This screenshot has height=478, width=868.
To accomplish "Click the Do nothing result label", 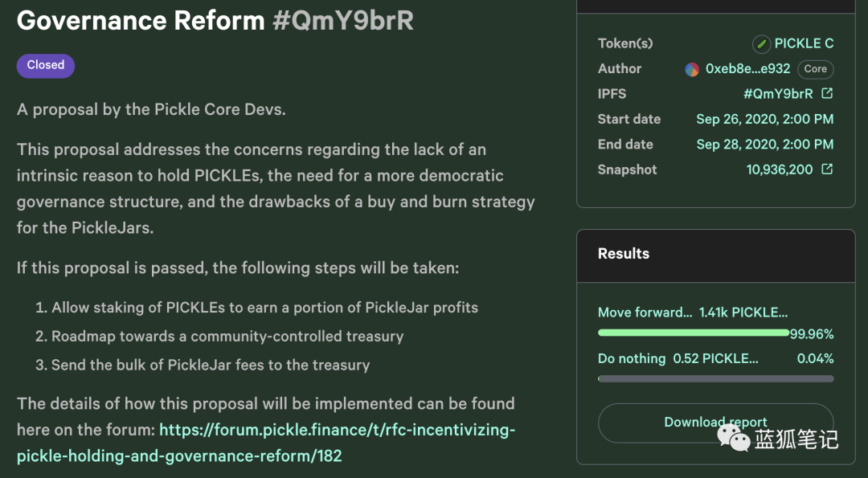I will pos(632,359).
